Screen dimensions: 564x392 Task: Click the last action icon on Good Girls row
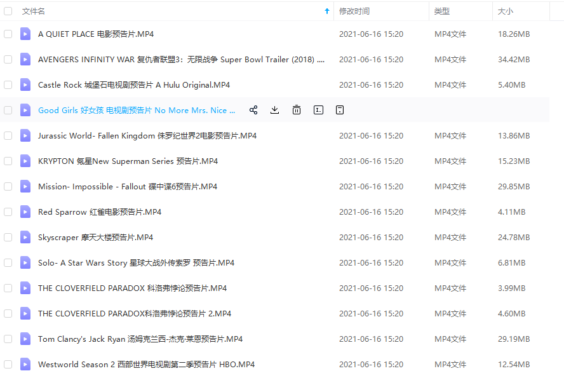point(340,110)
